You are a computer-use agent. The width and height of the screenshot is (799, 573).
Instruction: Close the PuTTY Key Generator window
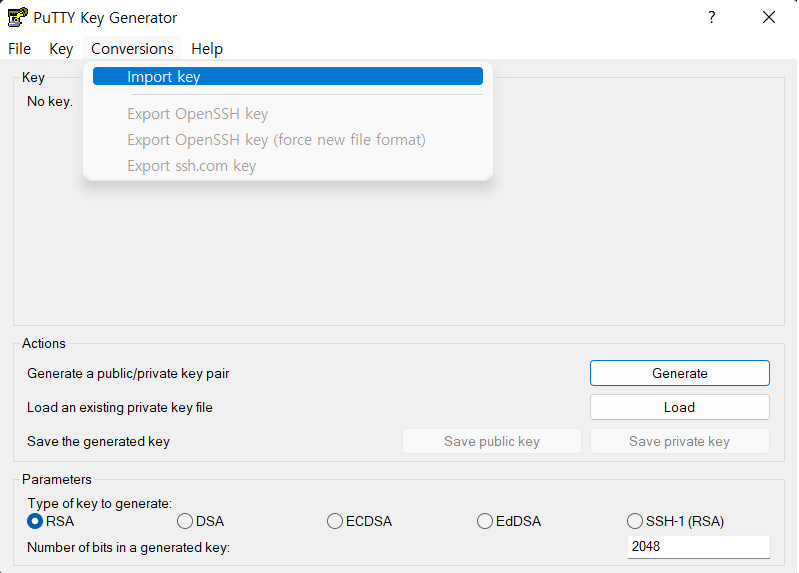769,17
